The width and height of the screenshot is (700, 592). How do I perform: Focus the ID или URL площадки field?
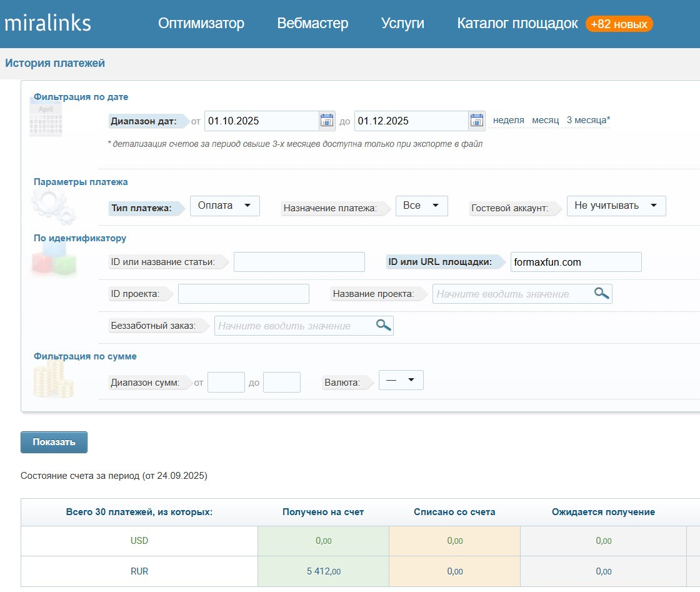576,262
